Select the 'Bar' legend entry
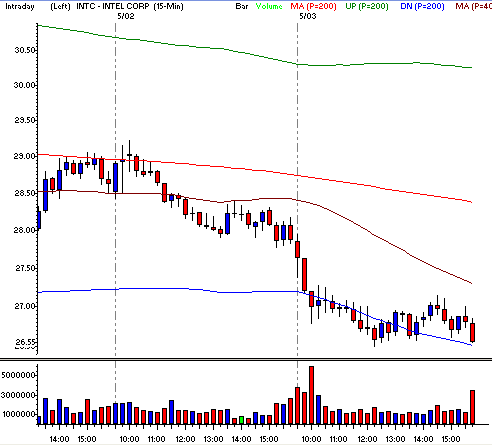The height and width of the screenshot is (445, 492). [242, 6]
